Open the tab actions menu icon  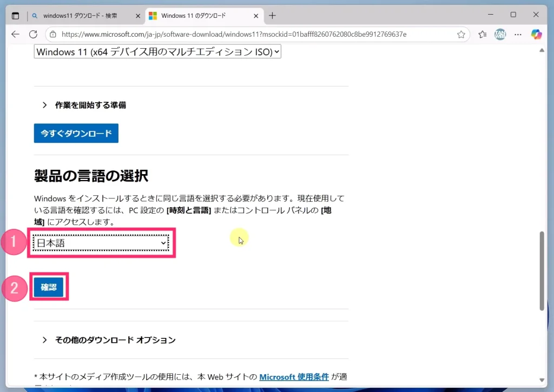(15, 16)
